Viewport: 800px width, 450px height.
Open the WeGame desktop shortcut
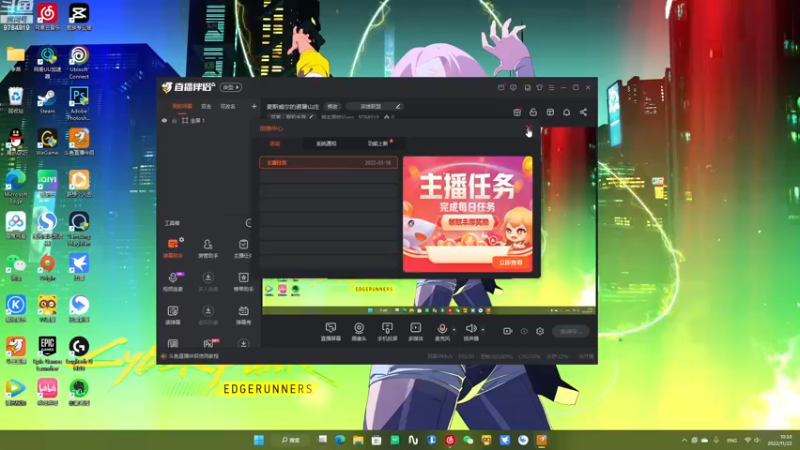[x=47, y=142]
